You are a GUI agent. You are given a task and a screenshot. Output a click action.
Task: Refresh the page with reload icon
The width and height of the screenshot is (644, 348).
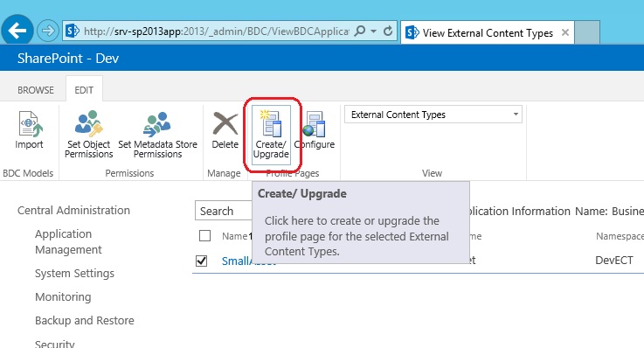click(388, 31)
